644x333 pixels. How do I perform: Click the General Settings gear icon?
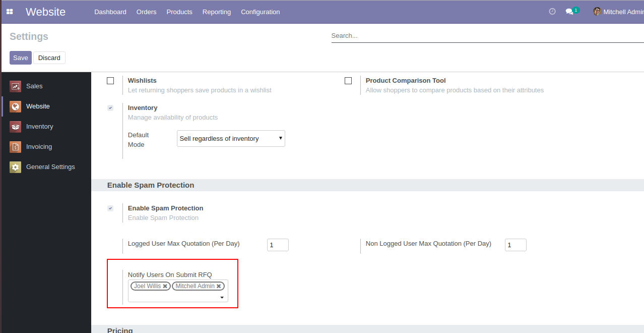pyautogui.click(x=16, y=167)
